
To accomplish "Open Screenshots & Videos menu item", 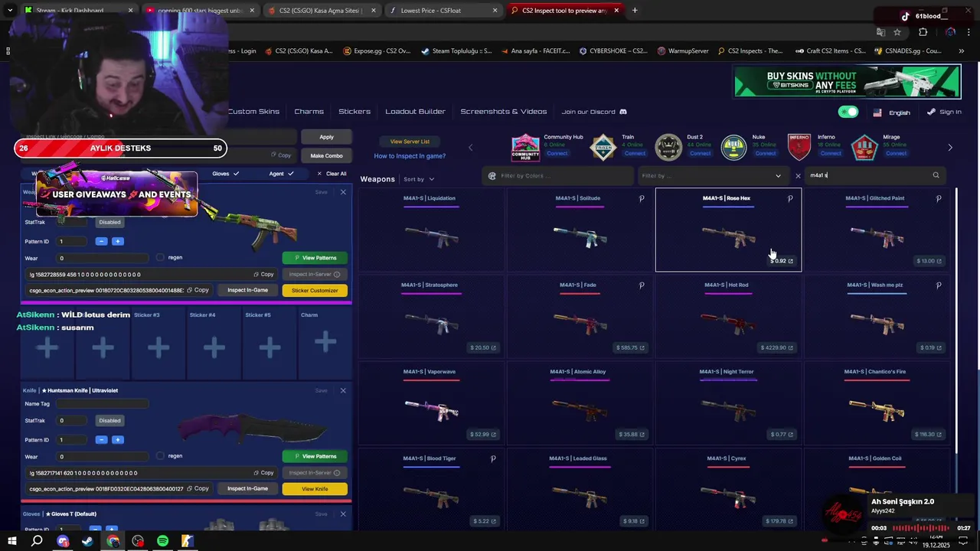I will [x=503, y=112].
